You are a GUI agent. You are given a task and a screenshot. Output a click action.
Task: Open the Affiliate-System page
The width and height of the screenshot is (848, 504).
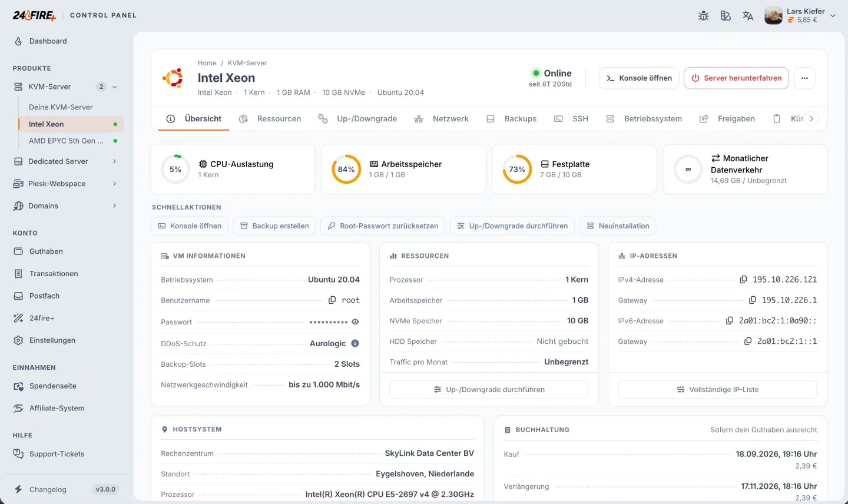tap(57, 408)
